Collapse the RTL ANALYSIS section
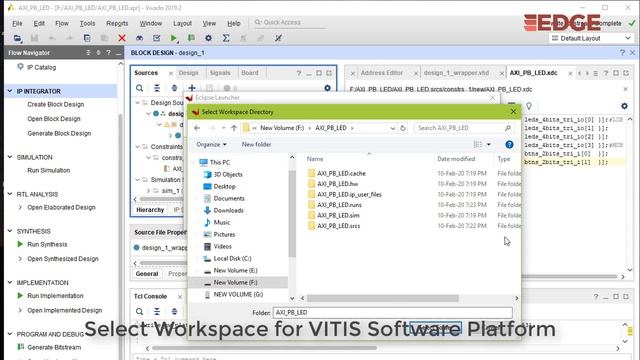640x360 pixels. tap(10, 194)
